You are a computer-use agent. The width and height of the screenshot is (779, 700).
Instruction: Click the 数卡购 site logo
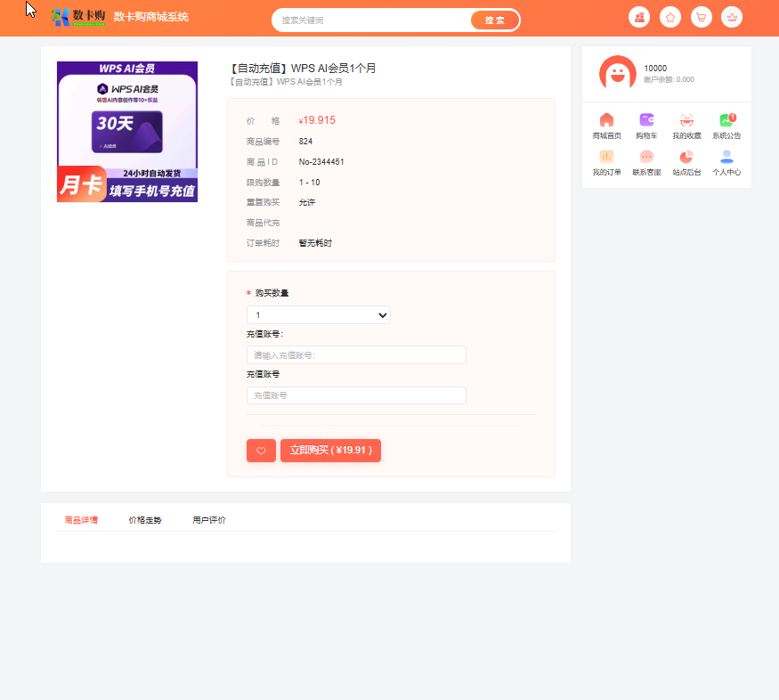pos(78,18)
